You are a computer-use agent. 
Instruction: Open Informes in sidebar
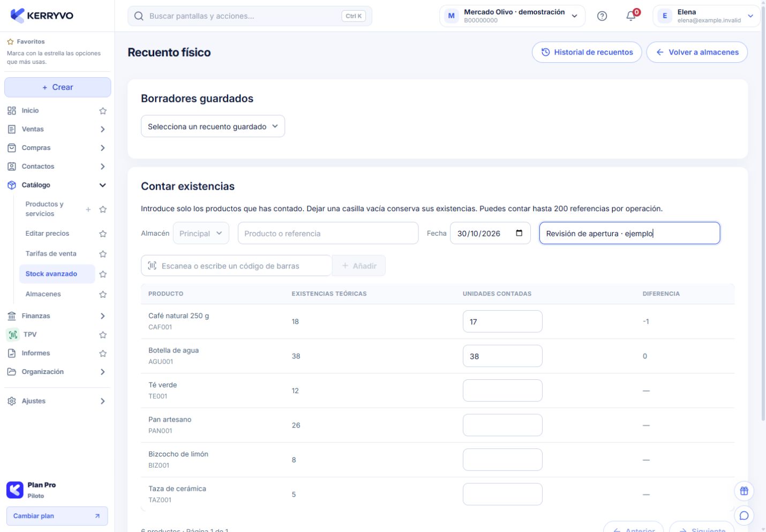(x=35, y=354)
